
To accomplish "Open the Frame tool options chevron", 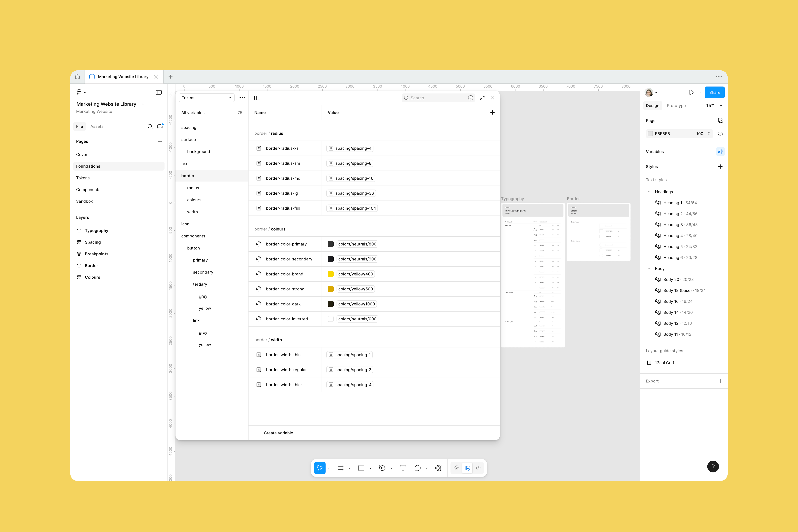I will [x=350, y=468].
